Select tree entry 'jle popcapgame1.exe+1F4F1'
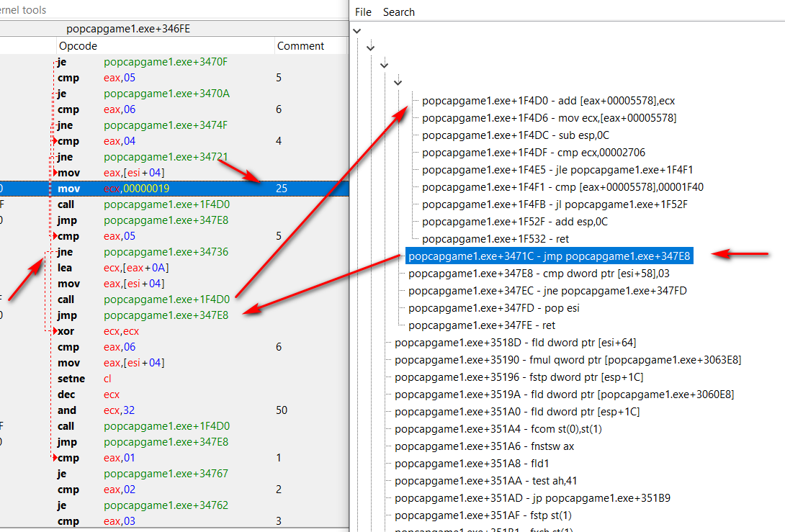Viewport: 785px width, 532px height. tap(557, 170)
